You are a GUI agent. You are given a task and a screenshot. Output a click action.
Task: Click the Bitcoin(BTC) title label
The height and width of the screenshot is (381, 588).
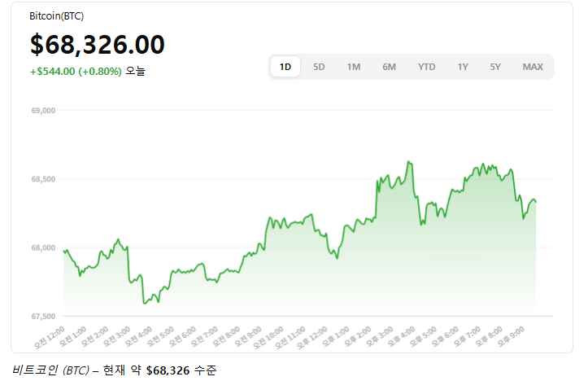56,16
